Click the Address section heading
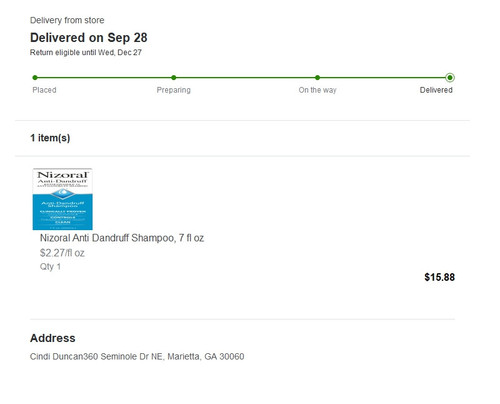 53,338
